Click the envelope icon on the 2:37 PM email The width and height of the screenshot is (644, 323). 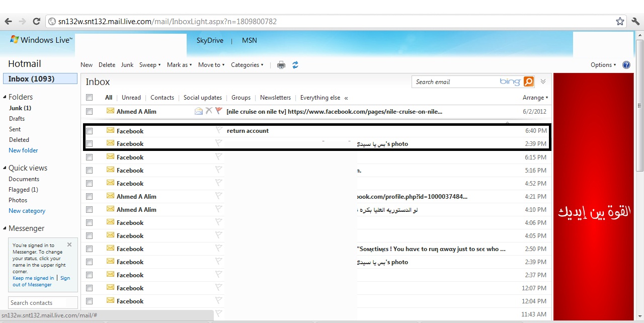[x=110, y=275]
